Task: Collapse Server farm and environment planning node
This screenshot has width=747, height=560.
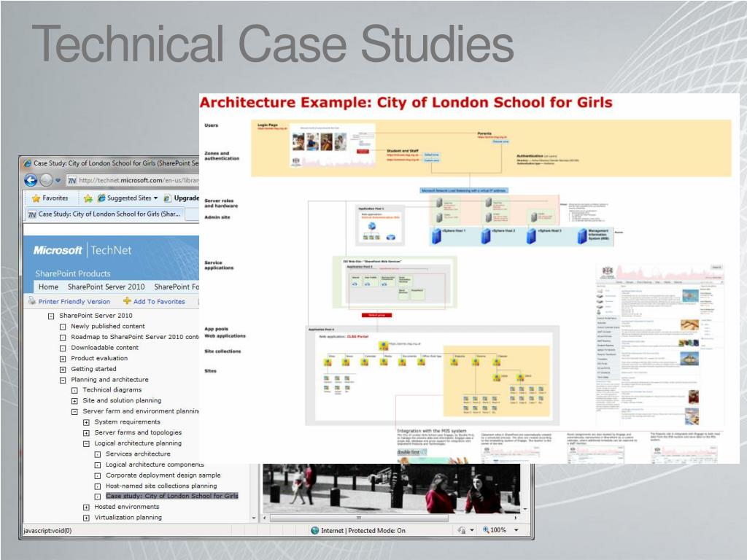Action: pos(74,411)
